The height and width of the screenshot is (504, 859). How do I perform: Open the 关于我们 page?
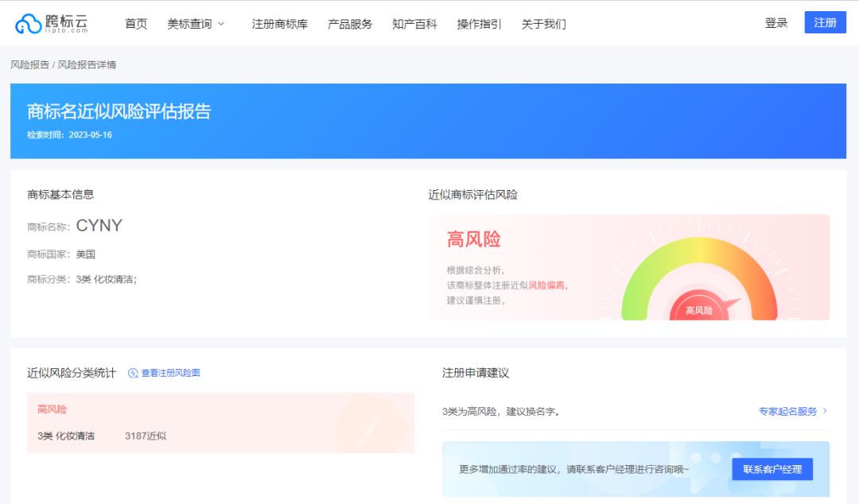543,23
